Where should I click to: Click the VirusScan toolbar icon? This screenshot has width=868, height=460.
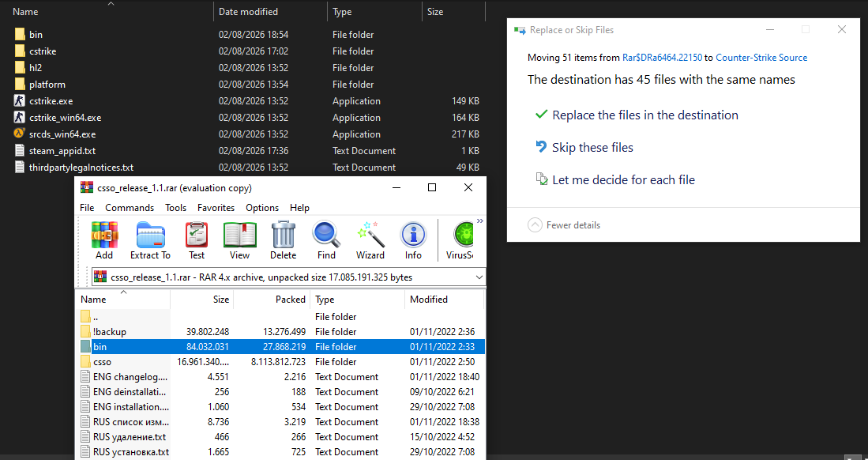click(x=463, y=235)
